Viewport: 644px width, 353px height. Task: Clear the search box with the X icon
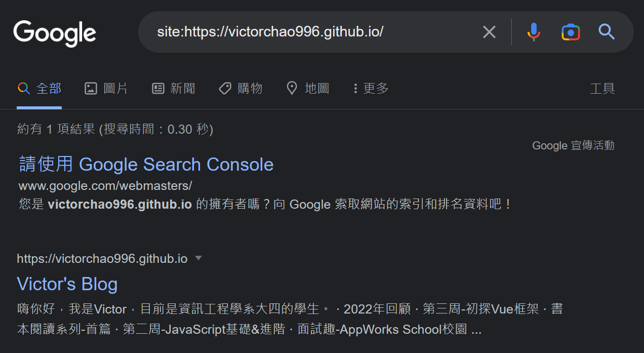489,32
